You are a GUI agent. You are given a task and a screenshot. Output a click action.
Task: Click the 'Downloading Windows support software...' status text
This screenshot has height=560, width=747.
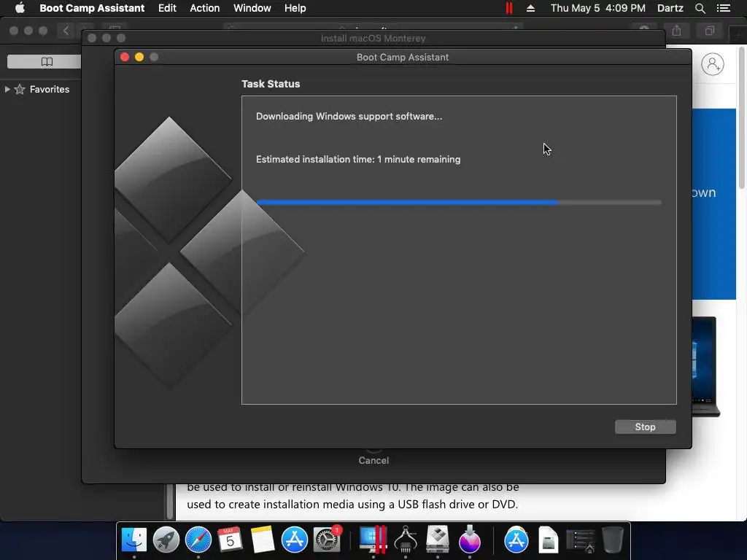349,116
